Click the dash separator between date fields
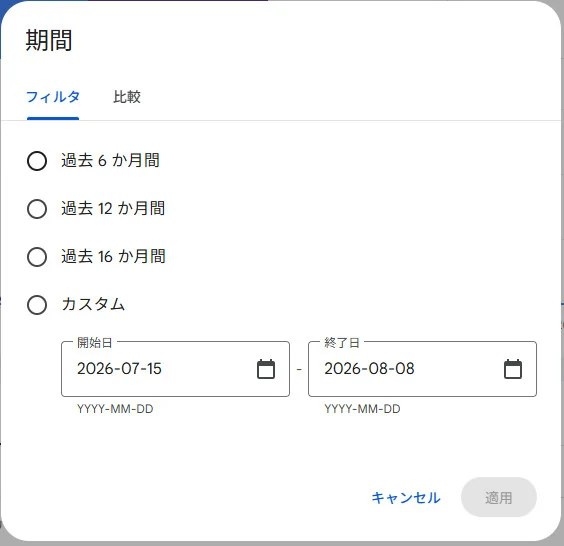Image resolution: width=564 pixels, height=546 pixels. [x=299, y=369]
